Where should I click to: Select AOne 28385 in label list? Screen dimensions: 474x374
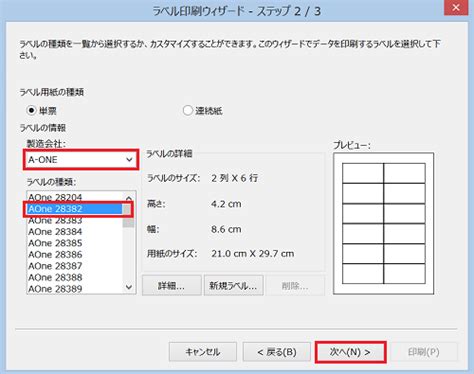(75, 243)
